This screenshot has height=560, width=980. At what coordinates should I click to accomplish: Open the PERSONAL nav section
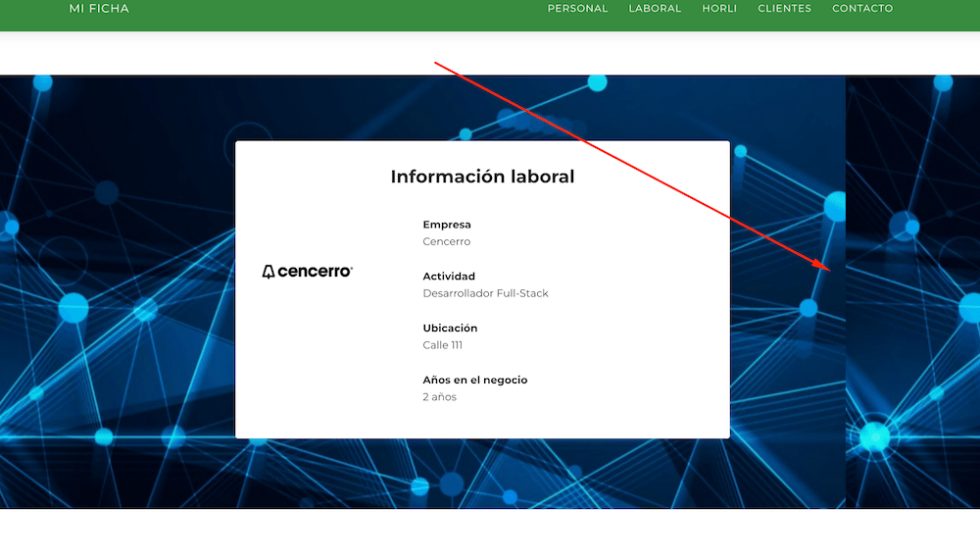(x=577, y=9)
